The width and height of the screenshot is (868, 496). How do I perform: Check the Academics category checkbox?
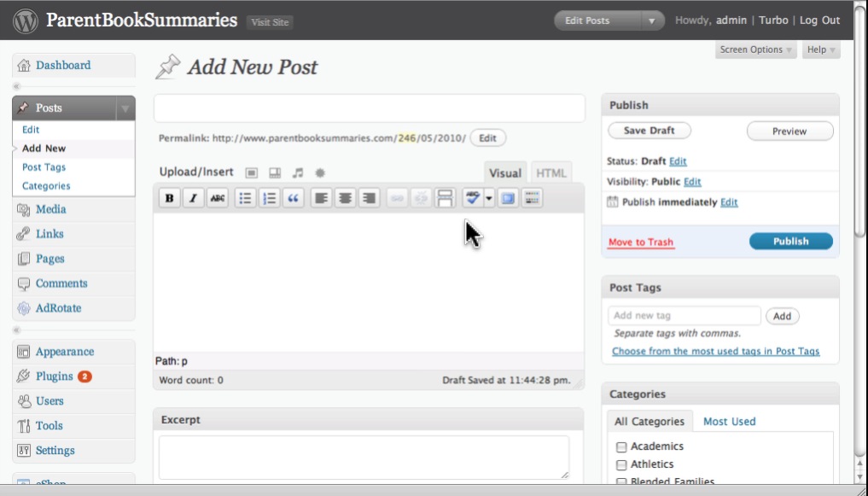pos(621,446)
